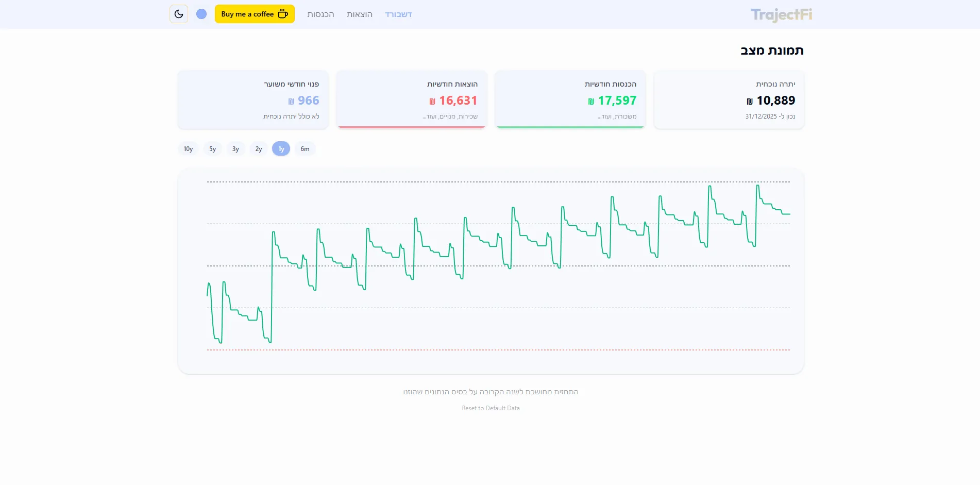This screenshot has width=980, height=485.
Task: Click the TrajectFi logo
Action: pos(781,14)
